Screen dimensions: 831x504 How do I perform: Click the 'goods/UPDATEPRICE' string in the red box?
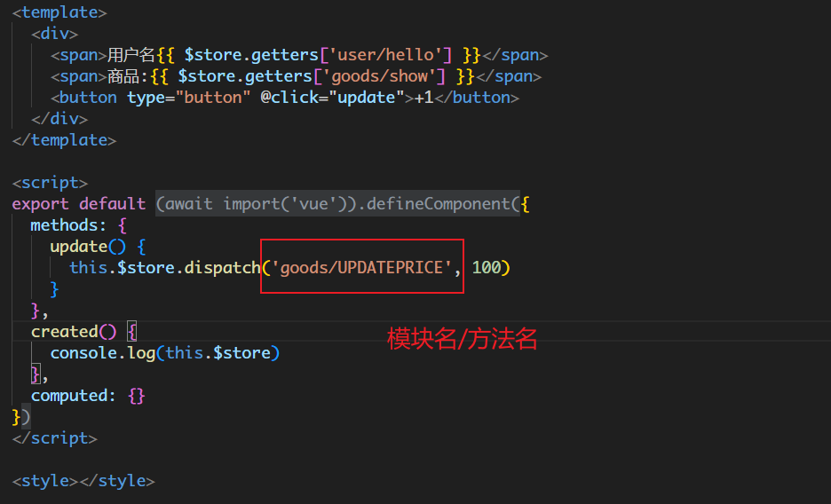point(361,267)
